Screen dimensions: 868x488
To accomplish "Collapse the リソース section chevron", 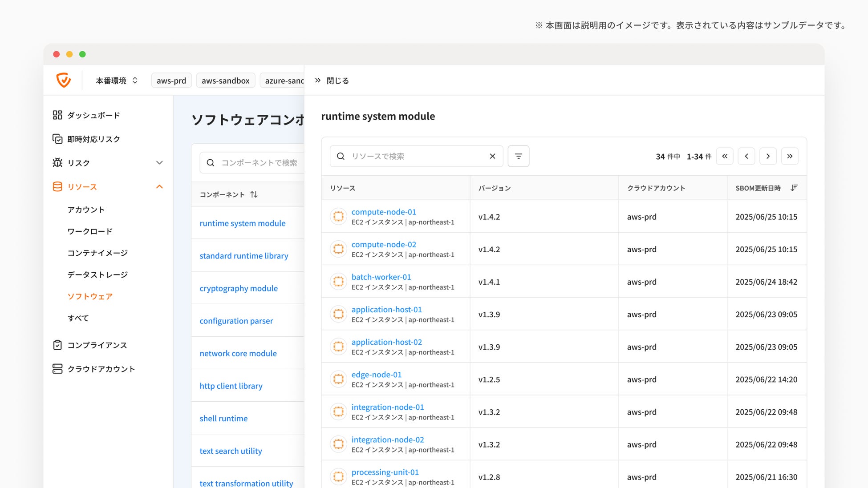I will pos(159,187).
